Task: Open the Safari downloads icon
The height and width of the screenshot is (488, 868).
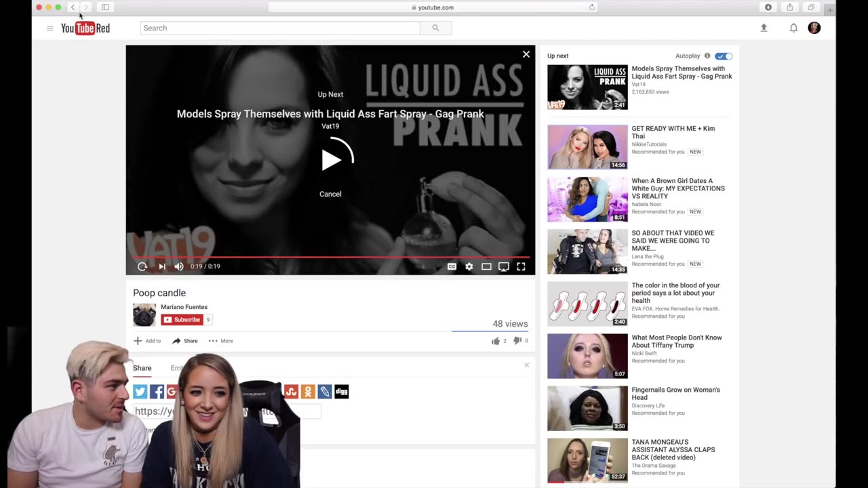Action: click(x=768, y=7)
